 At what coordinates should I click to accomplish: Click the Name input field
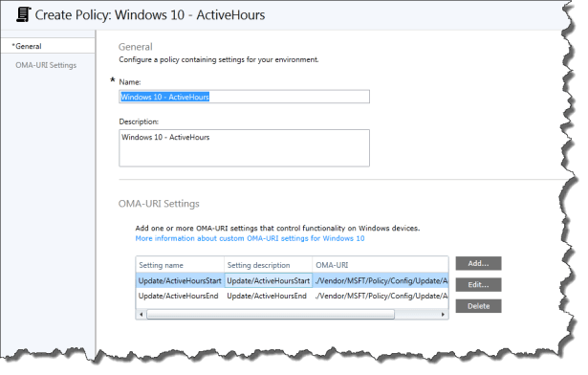[x=244, y=97]
